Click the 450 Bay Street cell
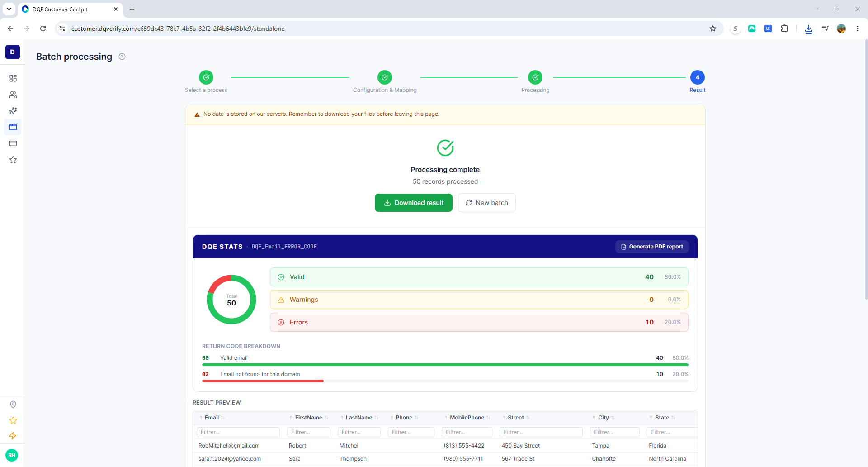868x467 pixels. coord(521,446)
